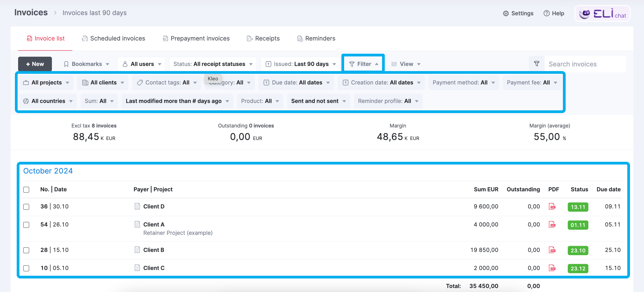Click the Settings gear icon

click(506, 14)
